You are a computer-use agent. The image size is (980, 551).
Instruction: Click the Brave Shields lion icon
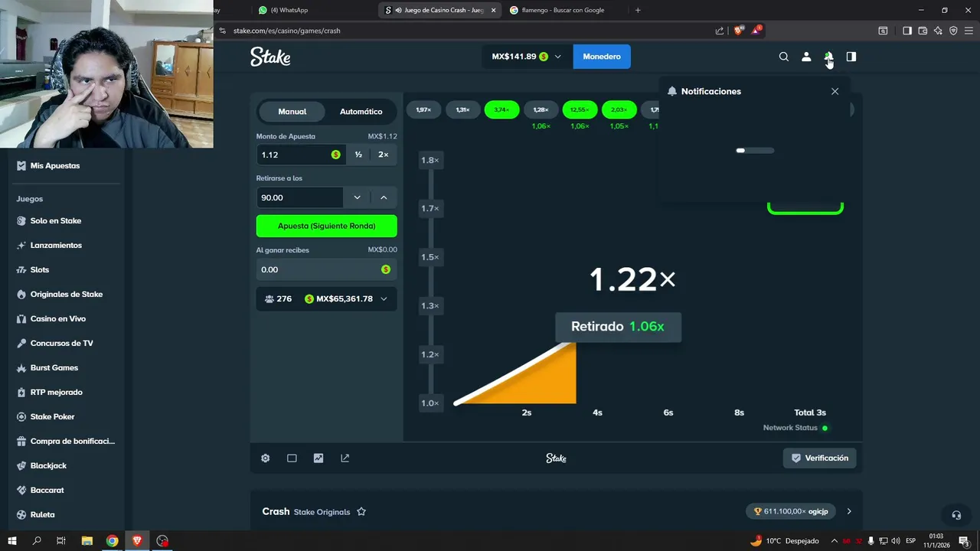(739, 31)
